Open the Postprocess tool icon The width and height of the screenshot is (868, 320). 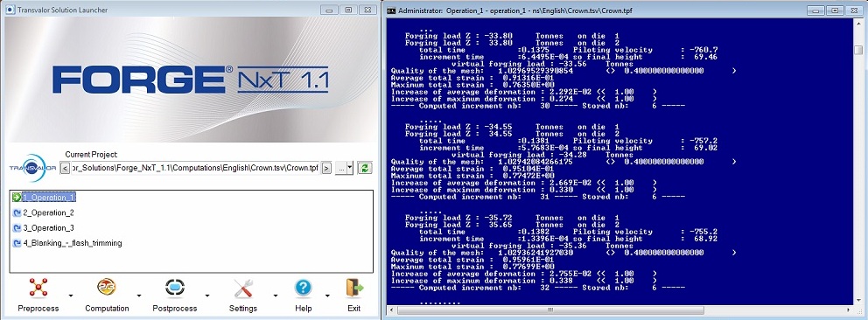point(174,288)
